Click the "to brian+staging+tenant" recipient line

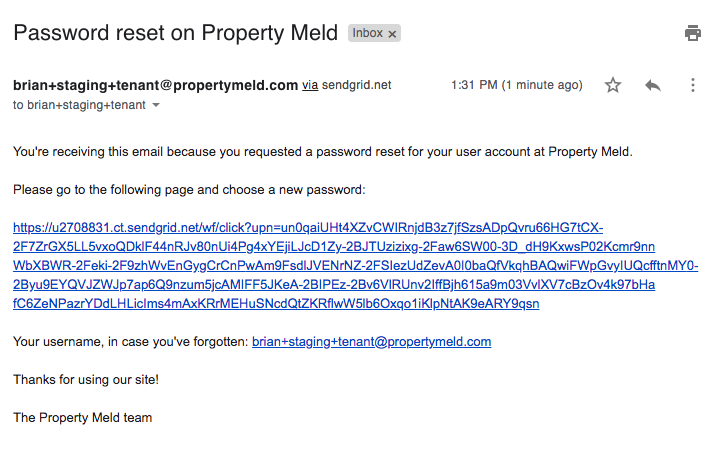point(79,105)
